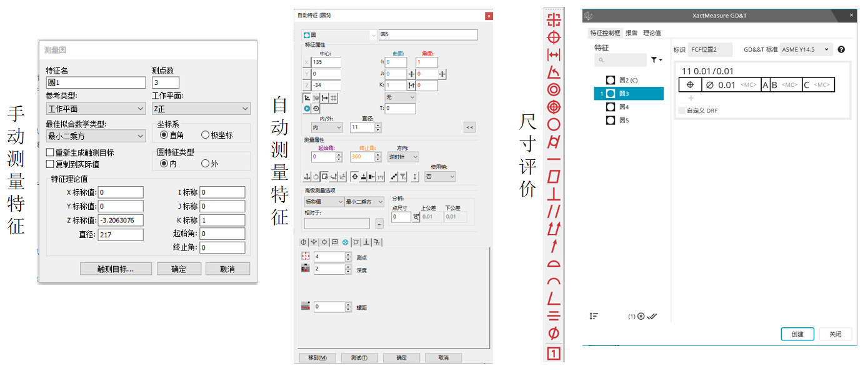Screen dimensions: 868x371
Task: Click the filter icon beside 特征 search box
Action: [654, 59]
